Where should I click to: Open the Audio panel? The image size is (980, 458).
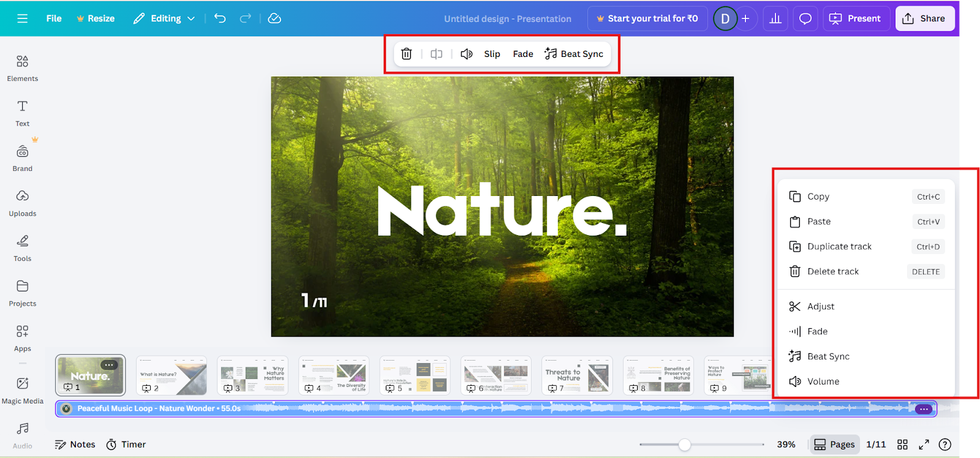(x=23, y=435)
